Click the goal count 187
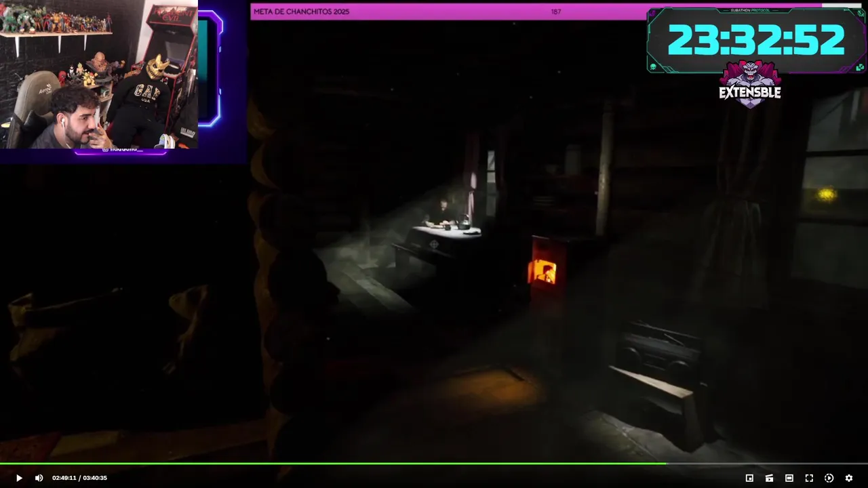 coord(556,12)
